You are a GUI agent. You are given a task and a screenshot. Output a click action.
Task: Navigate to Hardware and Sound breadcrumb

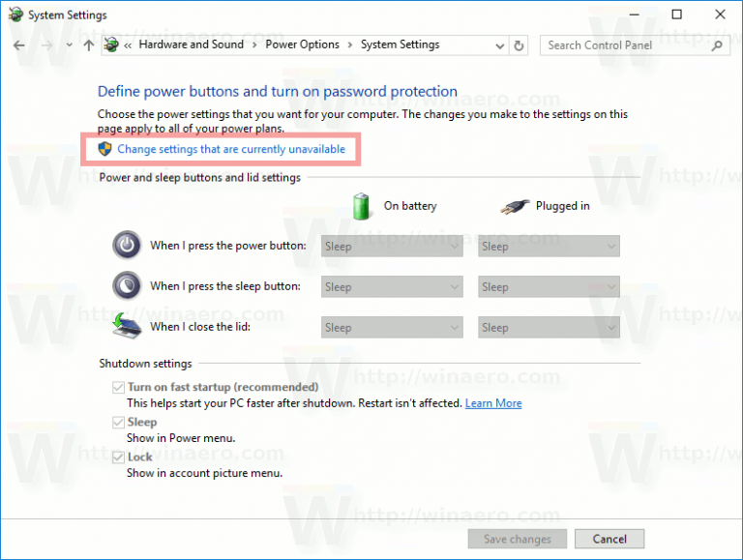pyautogui.click(x=191, y=44)
